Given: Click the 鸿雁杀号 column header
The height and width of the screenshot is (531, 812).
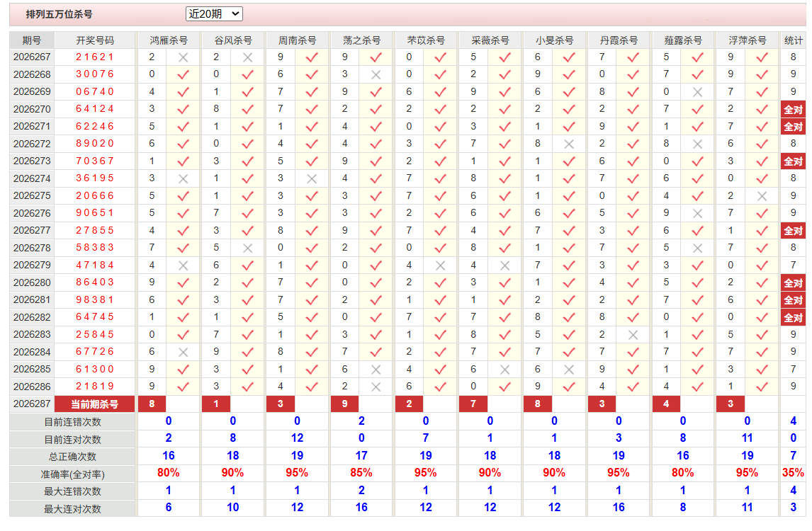Looking at the screenshot, I should pyautogui.click(x=169, y=40).
